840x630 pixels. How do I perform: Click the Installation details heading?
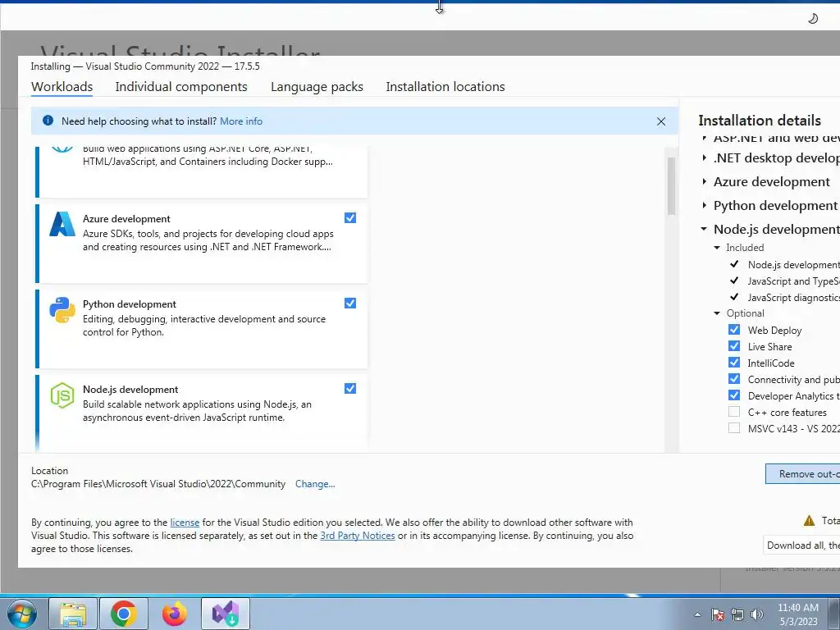pos(759,121)
